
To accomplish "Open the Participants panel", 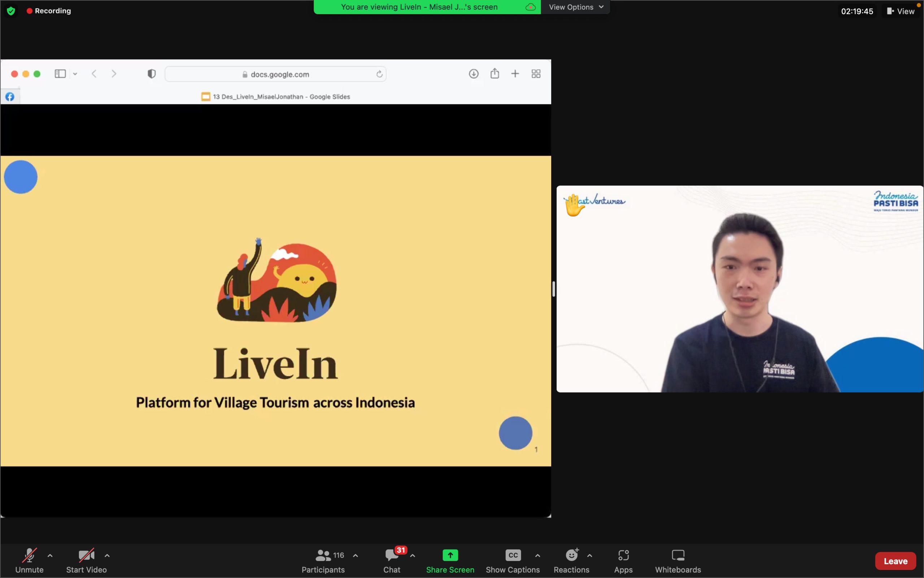I will [x=323, y=560].
